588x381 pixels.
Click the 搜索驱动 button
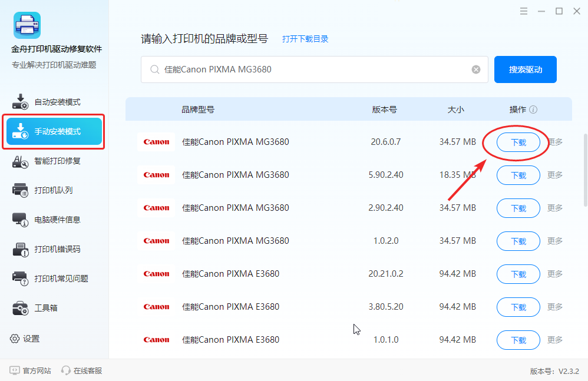(x=526, y=69)
